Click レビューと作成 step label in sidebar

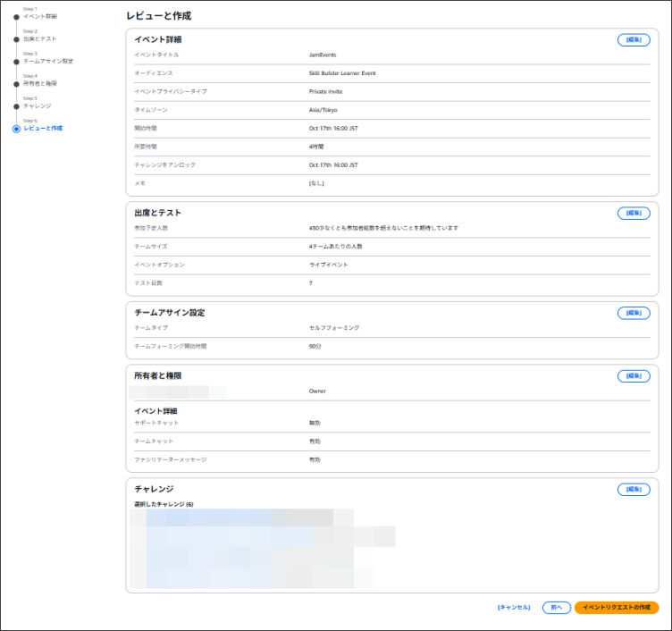[x=43, y=129]
